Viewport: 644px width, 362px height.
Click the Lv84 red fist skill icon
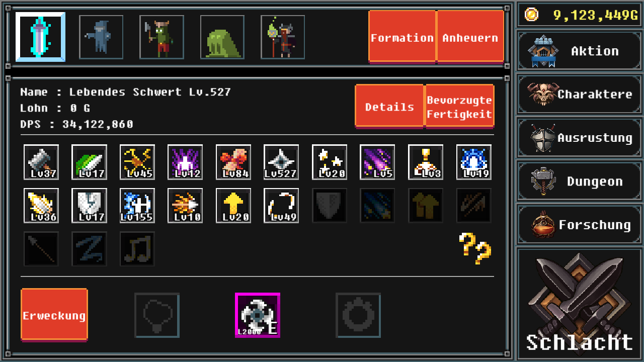(x=233, y=162)
